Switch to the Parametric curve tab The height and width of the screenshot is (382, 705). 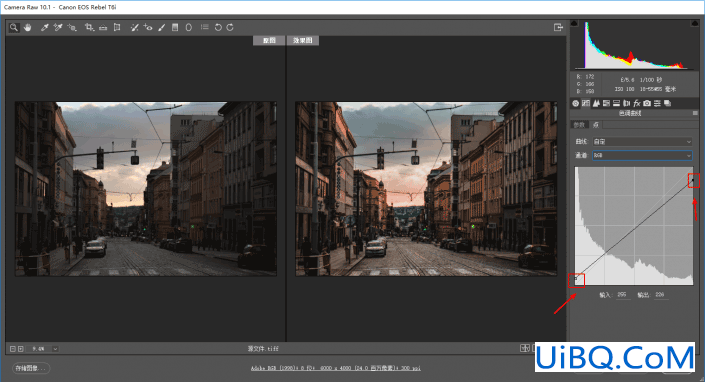click(579, 125)
